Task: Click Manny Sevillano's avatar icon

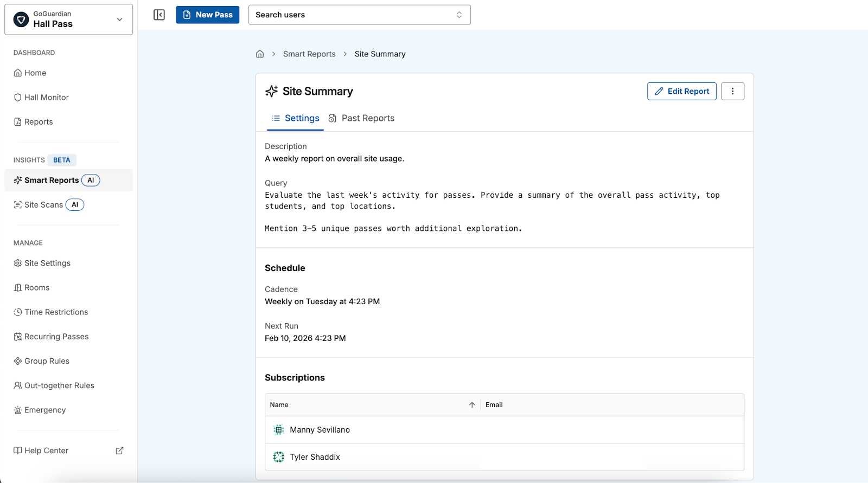Action: click(x=279, y=430)
